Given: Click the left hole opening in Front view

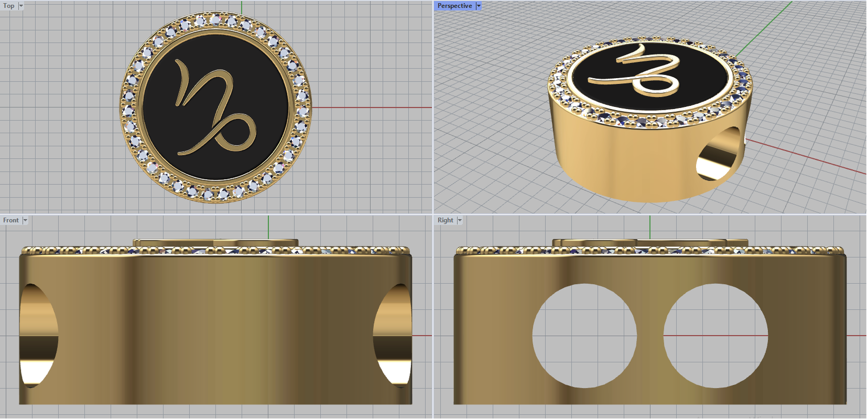Looking at the screenshot, I should [37, 335].
